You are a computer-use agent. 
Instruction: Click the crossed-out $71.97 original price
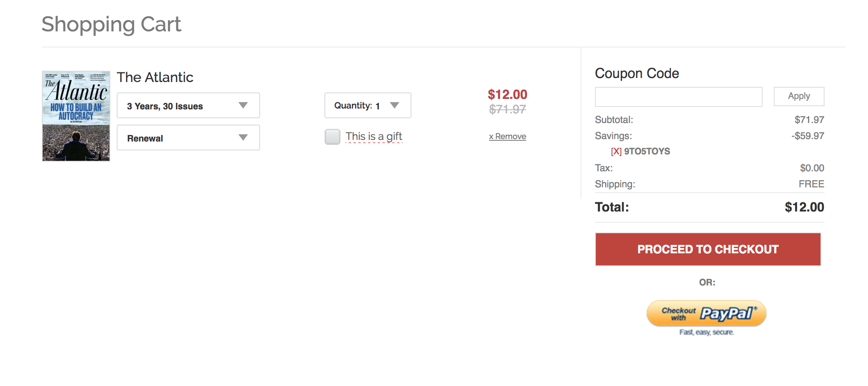pos(507,109)
